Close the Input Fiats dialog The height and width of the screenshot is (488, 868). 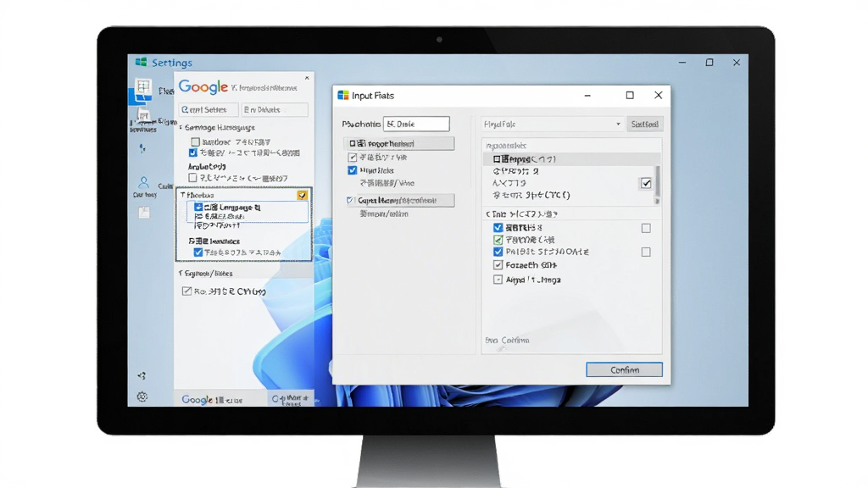(x=658, y=95)
